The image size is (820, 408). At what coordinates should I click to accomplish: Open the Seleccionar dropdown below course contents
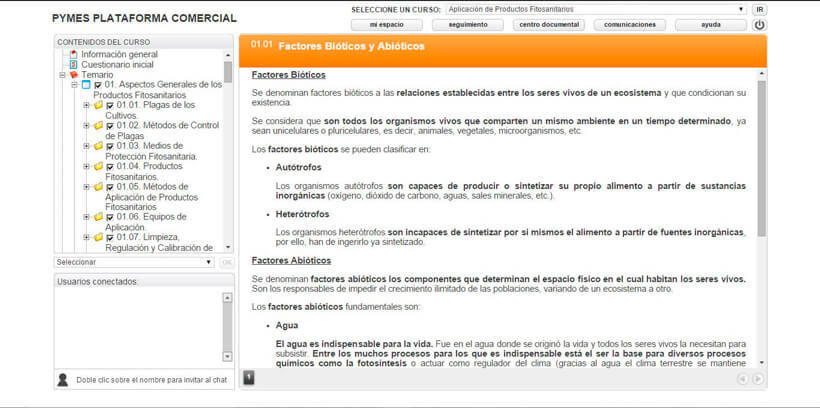(x=134, y=262)
